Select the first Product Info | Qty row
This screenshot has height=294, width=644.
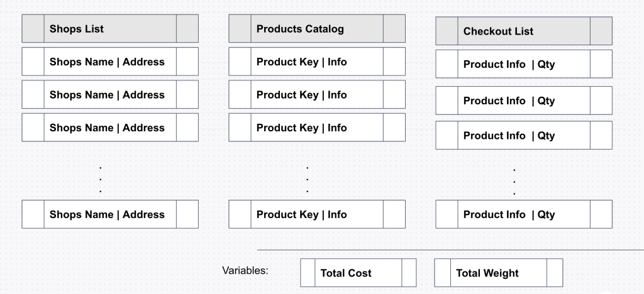tap(523, 64)
